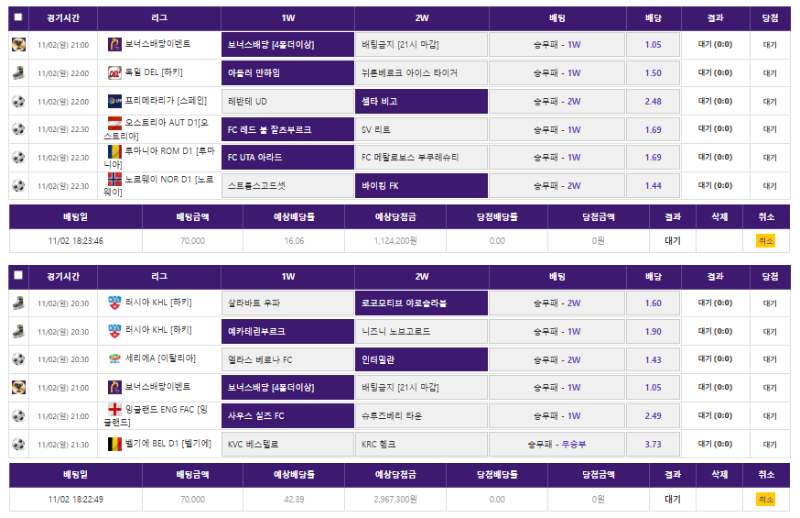
Task: Tick the header checkbox of the lower bet table
Action: tap(18, 276)
